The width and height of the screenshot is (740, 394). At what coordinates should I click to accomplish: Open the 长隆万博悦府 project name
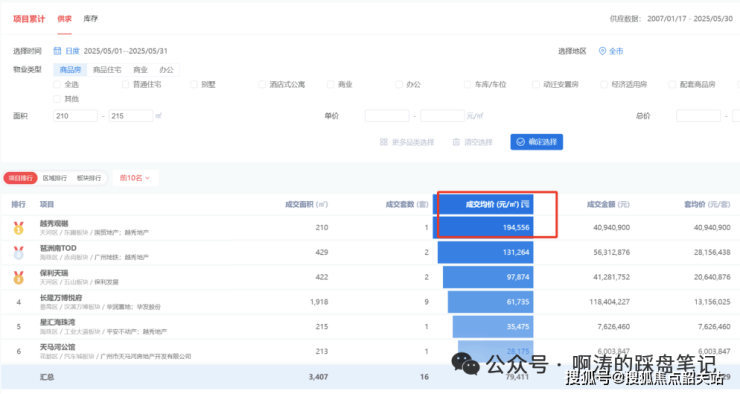coord(61,298)
